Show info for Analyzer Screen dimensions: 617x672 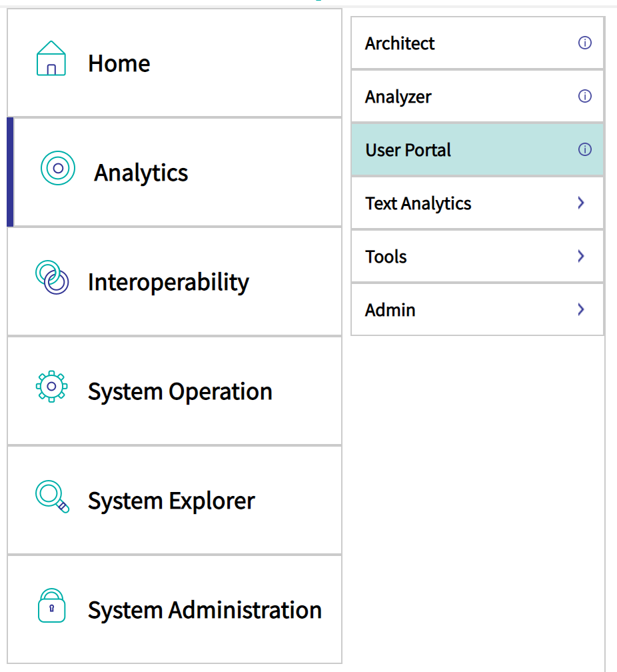pyautogui.click(x=585, y=96)
